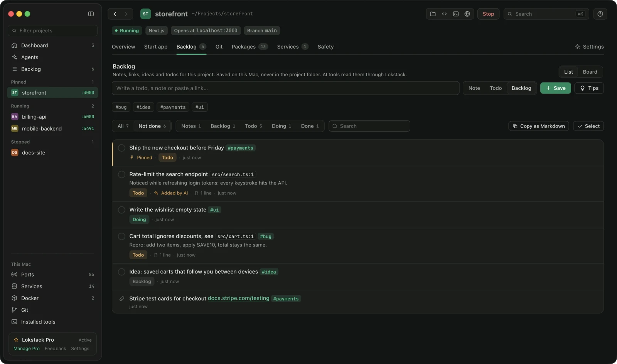Image resolution: width=617 pixels, height=364 pixels.
Task: Open Services under This Mac
Action: [52, 287]
